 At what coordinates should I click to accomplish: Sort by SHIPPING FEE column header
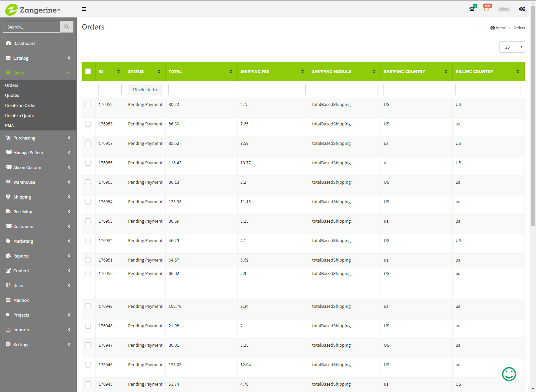tap(273, 71)
